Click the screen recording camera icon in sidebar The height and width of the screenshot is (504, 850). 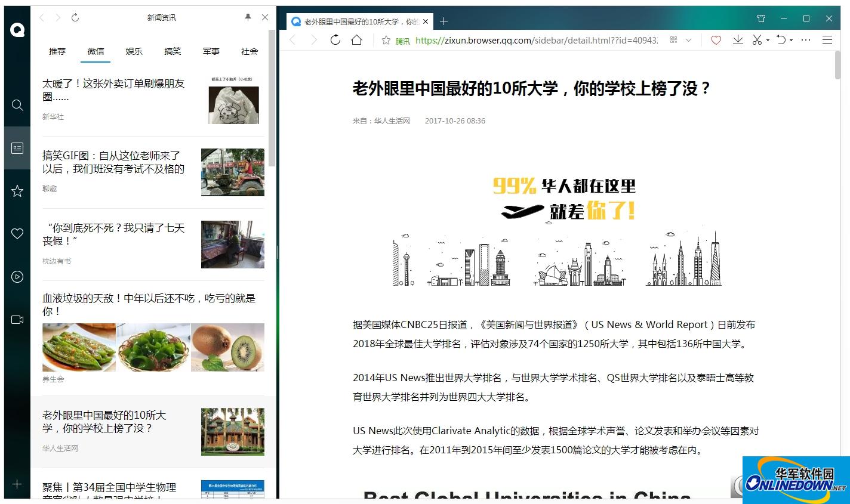pyautogui.click(x=17, y=319)
